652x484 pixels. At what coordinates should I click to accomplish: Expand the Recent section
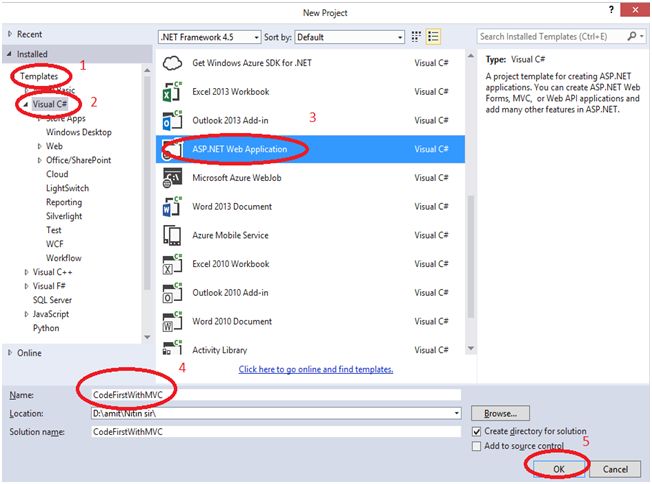point(10,34)
